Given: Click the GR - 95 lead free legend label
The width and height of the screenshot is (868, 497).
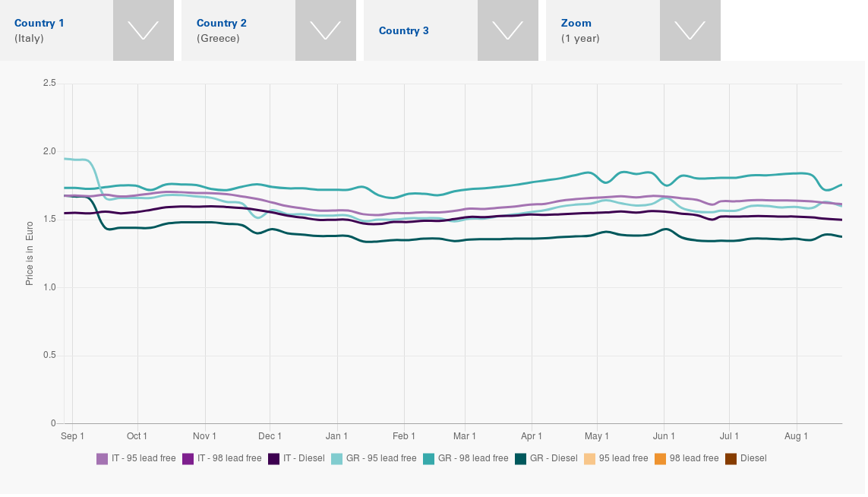Looking at the screenshot, I should [381, 459].
